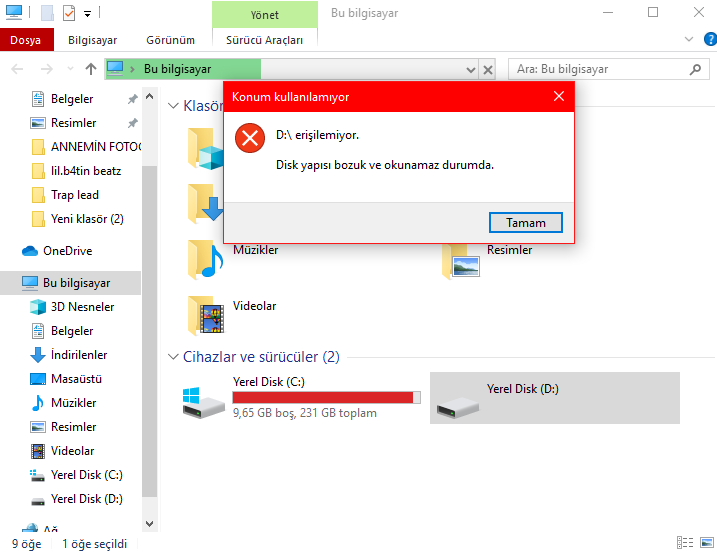Screen dimensions: 717x552
Task: Open the help question mark icon
Action: point(710,39)
